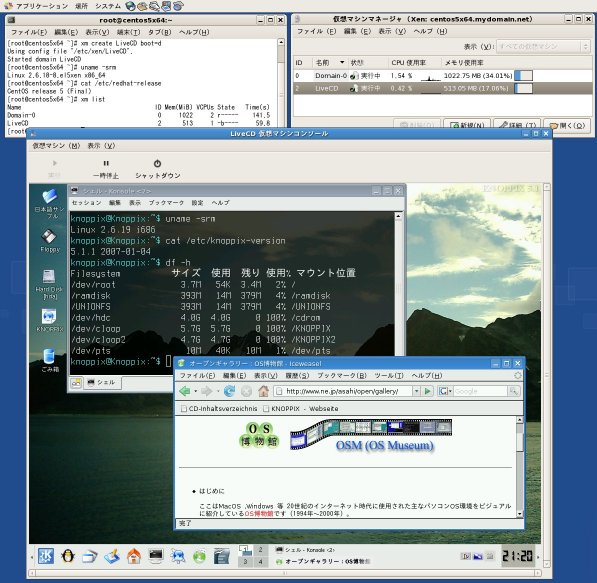Select the シェル tab in Konsole
The height and width of the screenshot is (583, 597).
coord(102,382)
